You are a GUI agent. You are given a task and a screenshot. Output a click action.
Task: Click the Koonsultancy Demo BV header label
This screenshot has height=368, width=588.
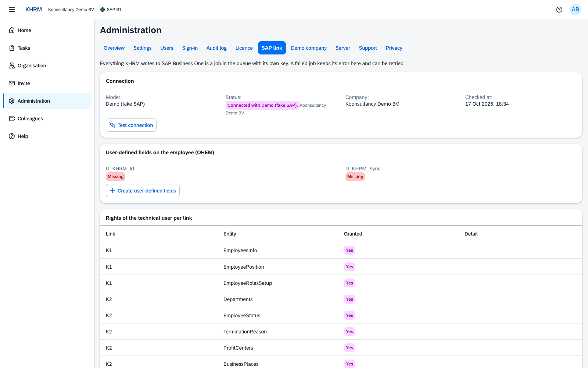71,10
